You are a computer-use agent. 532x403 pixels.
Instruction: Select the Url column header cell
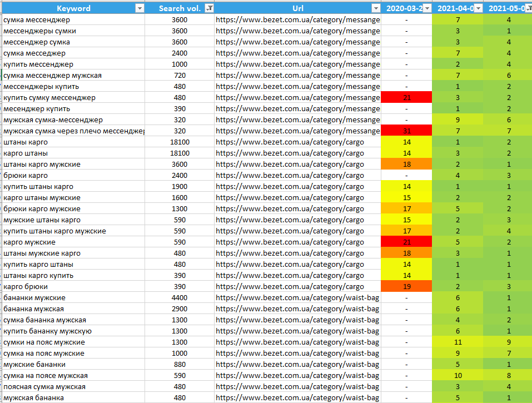click(x=297, y=8)
